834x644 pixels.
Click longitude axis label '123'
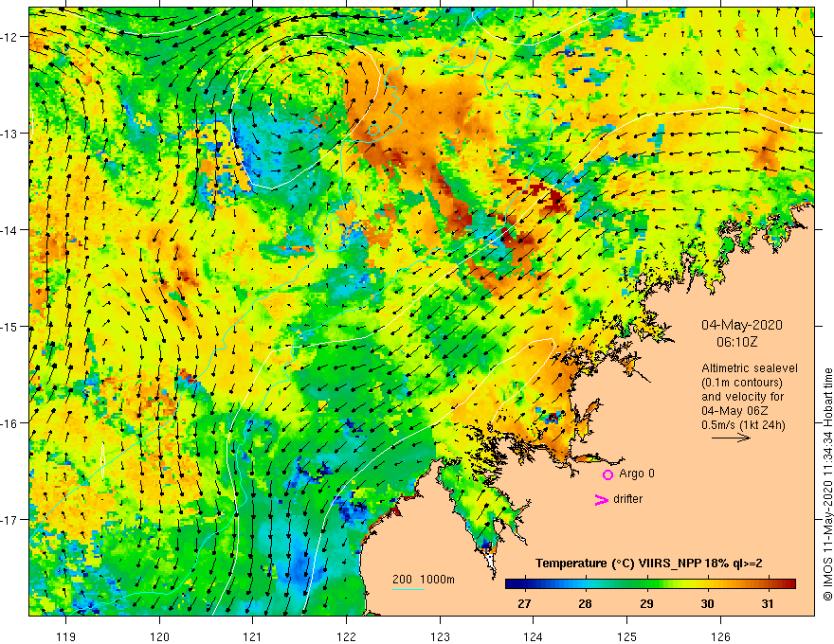440,636
